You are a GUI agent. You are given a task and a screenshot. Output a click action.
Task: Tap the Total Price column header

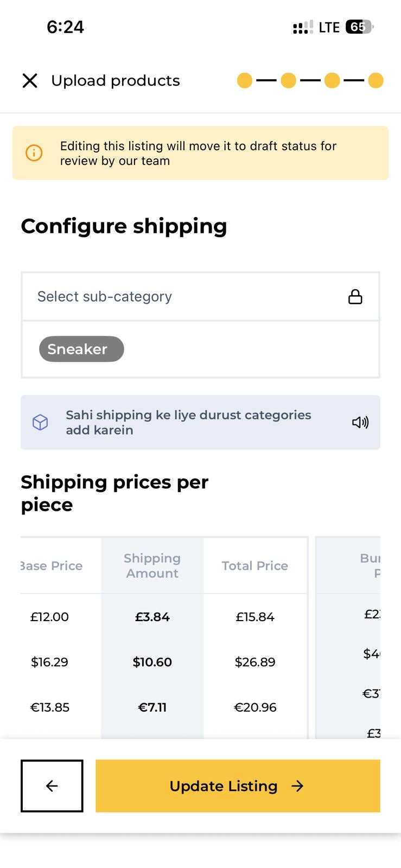click(x=255, y=566)
